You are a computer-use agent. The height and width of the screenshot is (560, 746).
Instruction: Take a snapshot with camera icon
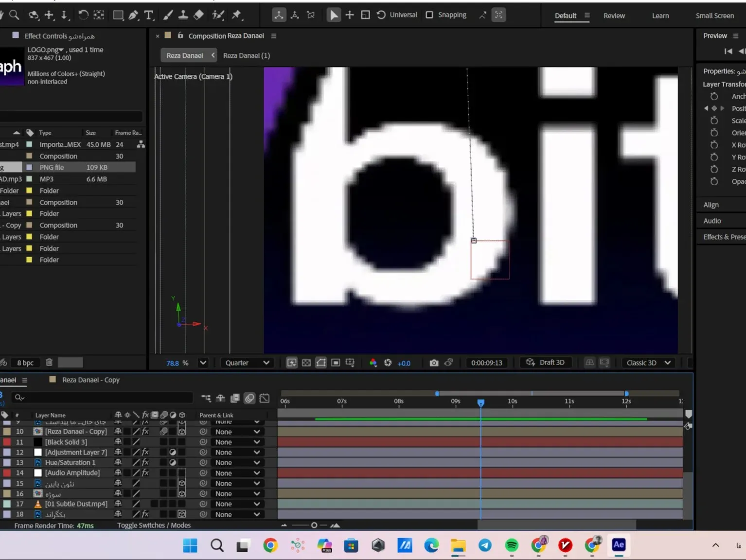[x=434, y=363]
